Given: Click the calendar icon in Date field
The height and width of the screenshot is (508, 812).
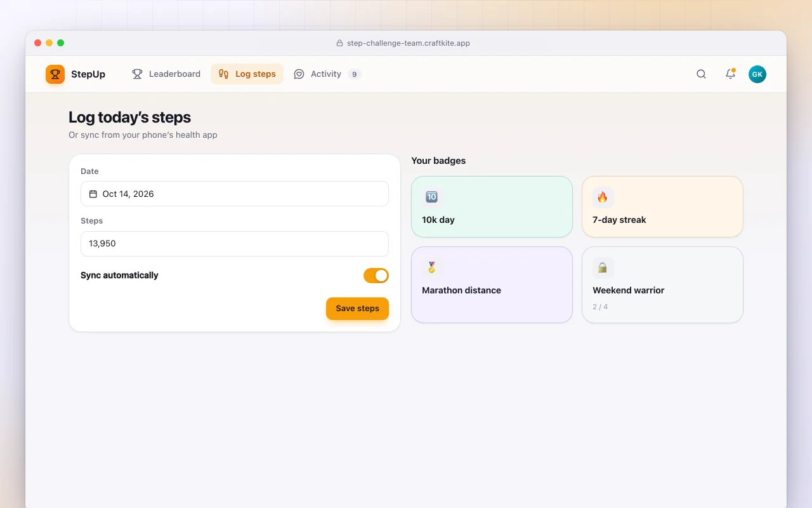Looking at the screenshot, I should 93,194.
